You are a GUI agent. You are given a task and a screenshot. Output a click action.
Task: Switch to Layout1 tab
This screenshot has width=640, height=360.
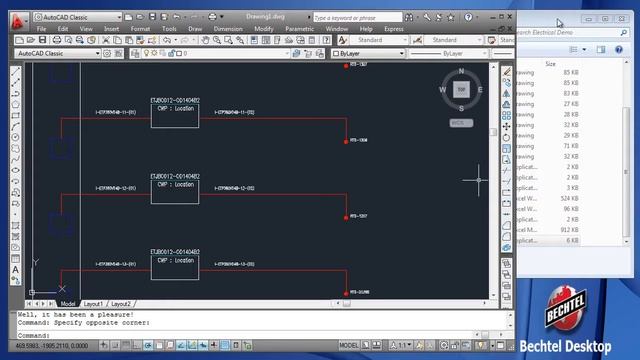(x=93, y=304)
